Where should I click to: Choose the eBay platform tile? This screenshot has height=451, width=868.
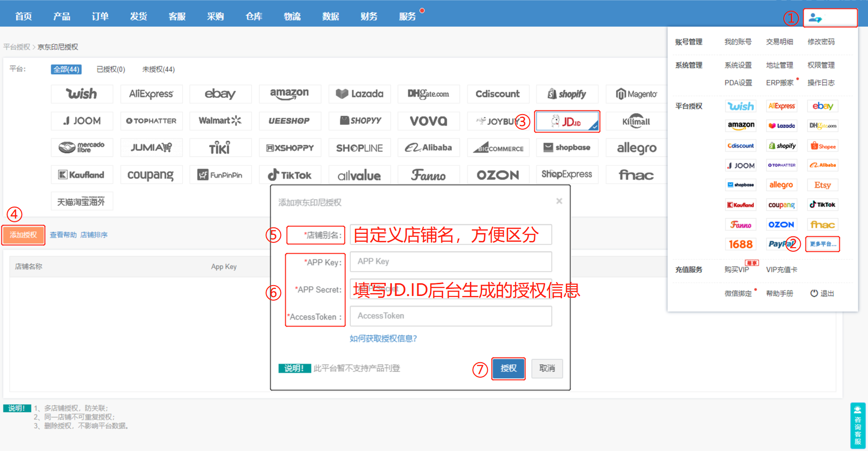click(x=220, y=94)
